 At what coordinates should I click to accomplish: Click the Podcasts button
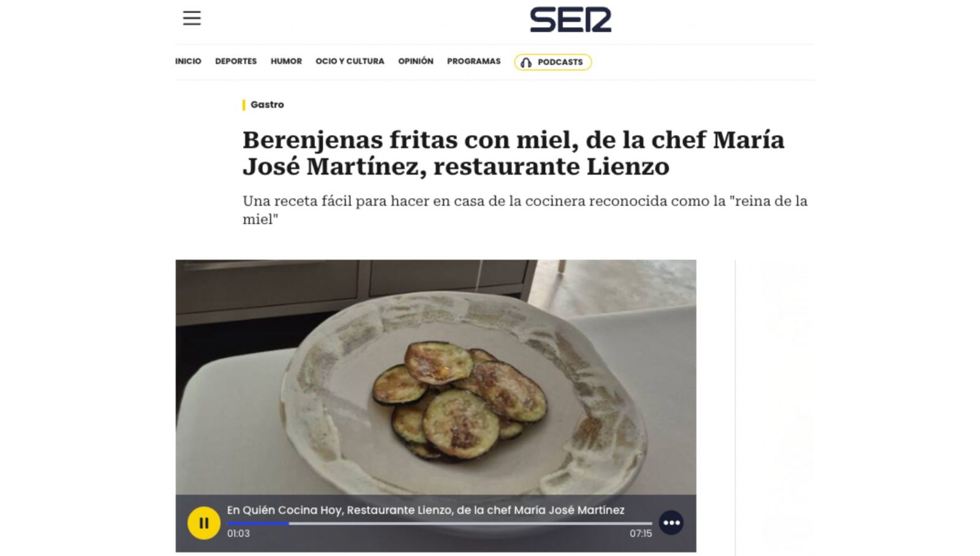552,62
